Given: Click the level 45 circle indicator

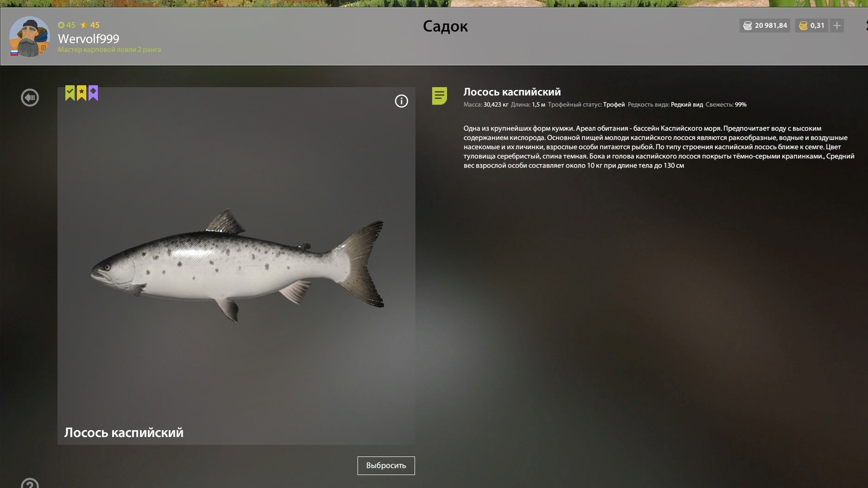Looking at the screenshot, I should click(67, 25).
